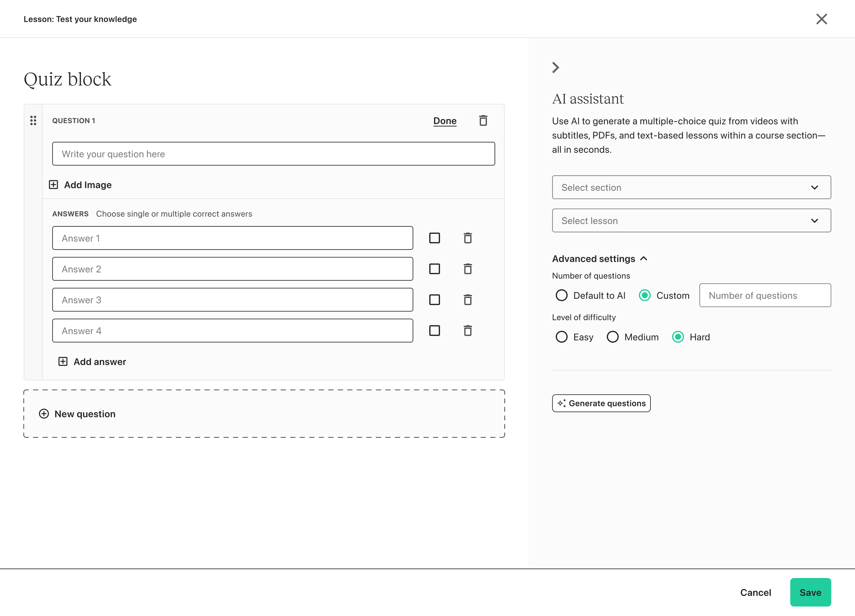Image resolution: width=855 pixels, height=616 pixels.
Task: Click the Question 1 drag handle icon
Action: [x=33, y=121]
